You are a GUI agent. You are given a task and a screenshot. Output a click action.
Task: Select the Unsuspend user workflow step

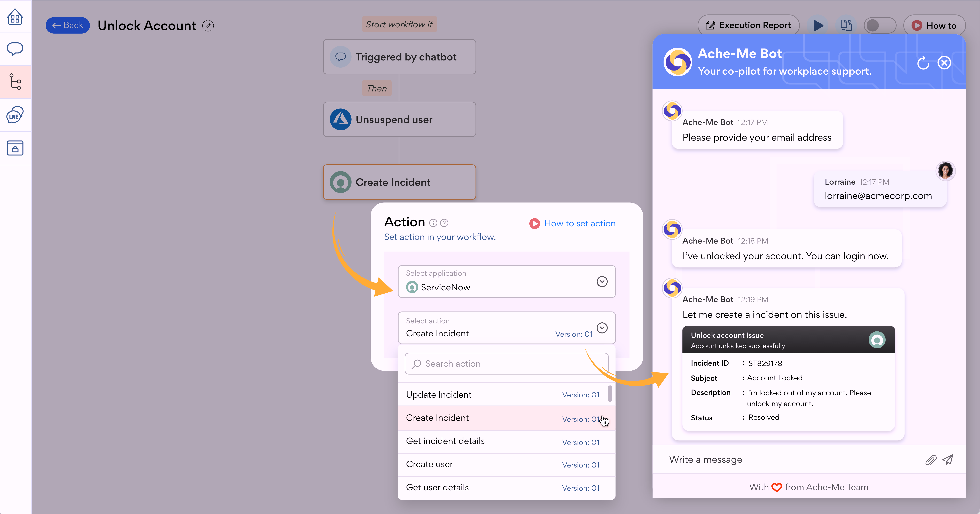(x=399, y=119)
